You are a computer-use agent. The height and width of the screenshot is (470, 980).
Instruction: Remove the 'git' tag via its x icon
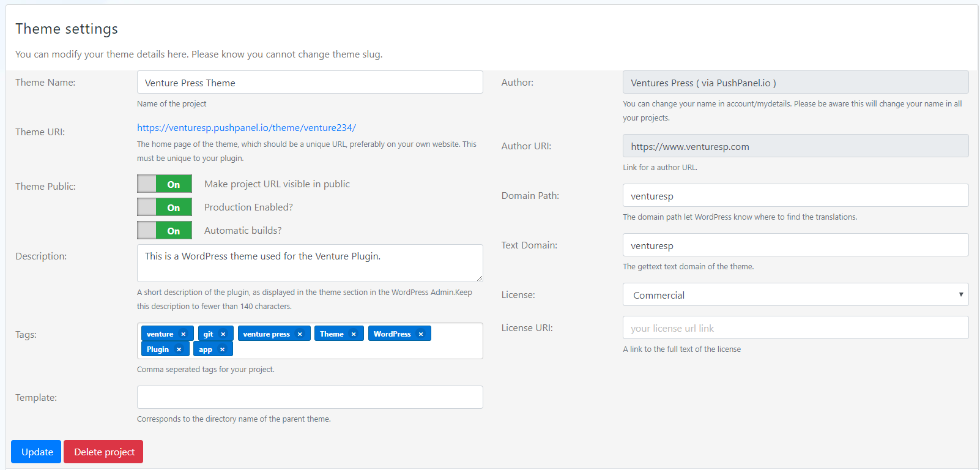(223, 334)
